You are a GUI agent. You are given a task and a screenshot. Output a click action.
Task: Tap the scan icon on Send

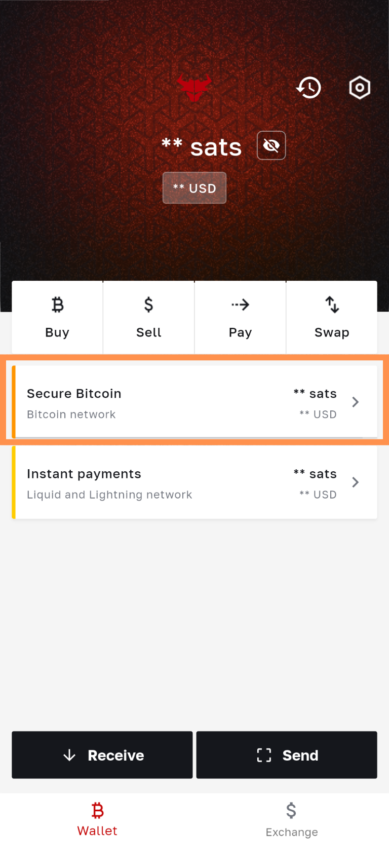coord(264,755)
